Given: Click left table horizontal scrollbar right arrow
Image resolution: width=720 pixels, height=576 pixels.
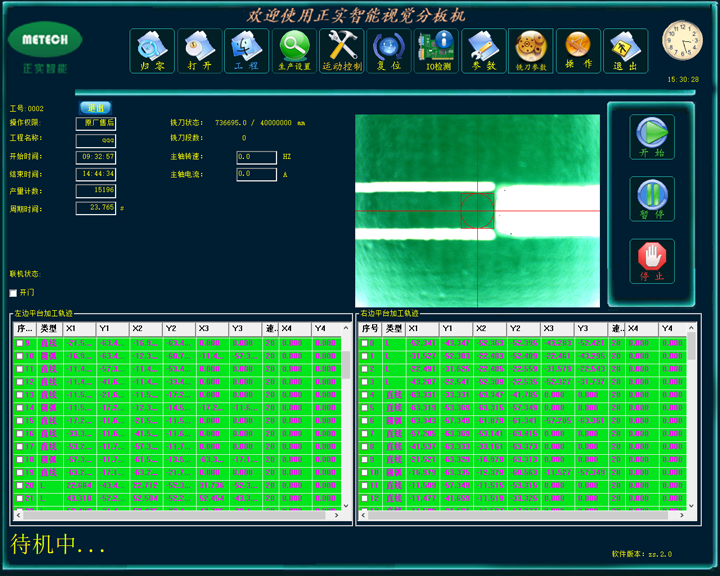Looking at the screenshot, I should tap(337, 515).
